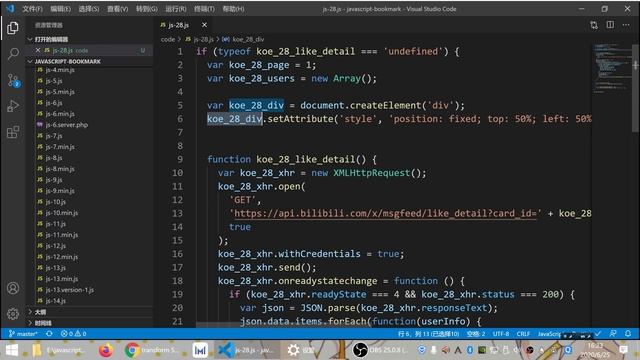640x360 pixels.
Task: Click the Synchronize Changes status bar icon
Action: (49, 333)
